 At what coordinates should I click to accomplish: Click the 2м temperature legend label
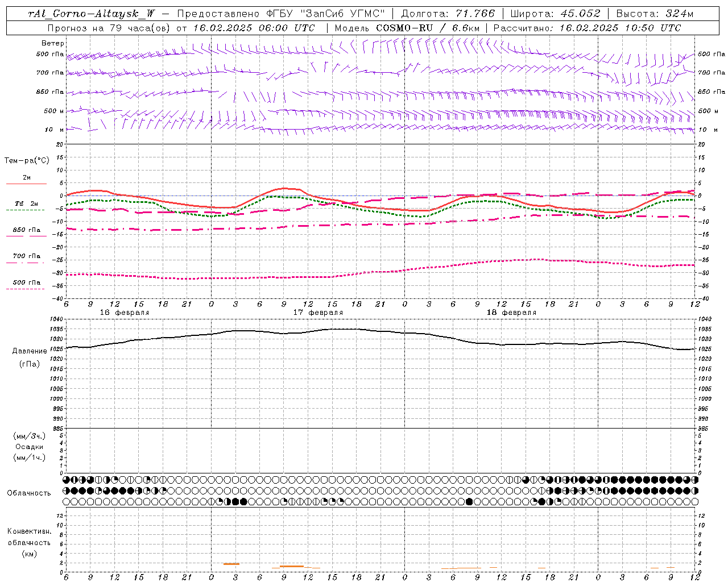click(x=27, y=177)
